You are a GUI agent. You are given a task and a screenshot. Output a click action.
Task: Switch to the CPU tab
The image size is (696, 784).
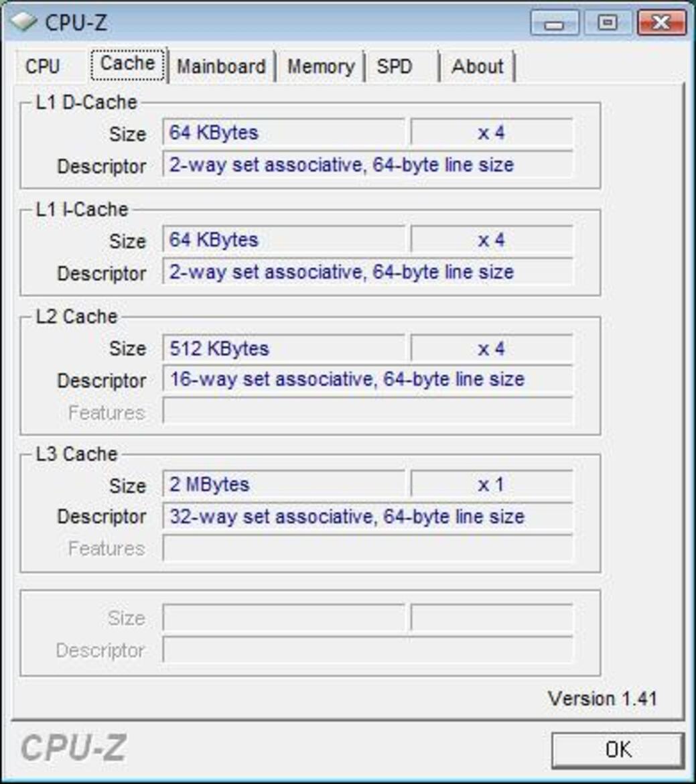click(x=44, y=66)
